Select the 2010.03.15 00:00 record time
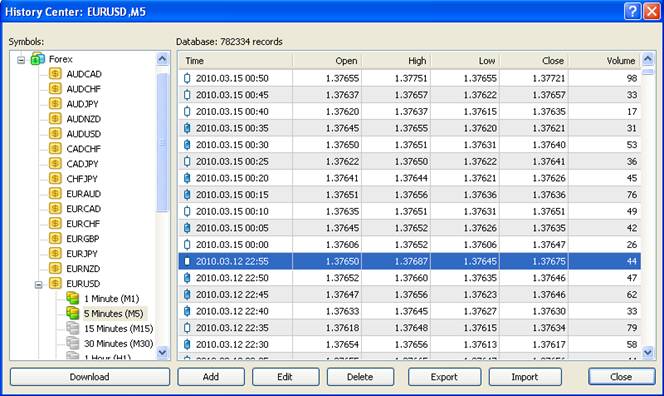Viewport: 664px width, 396px height. pos(232,244)
